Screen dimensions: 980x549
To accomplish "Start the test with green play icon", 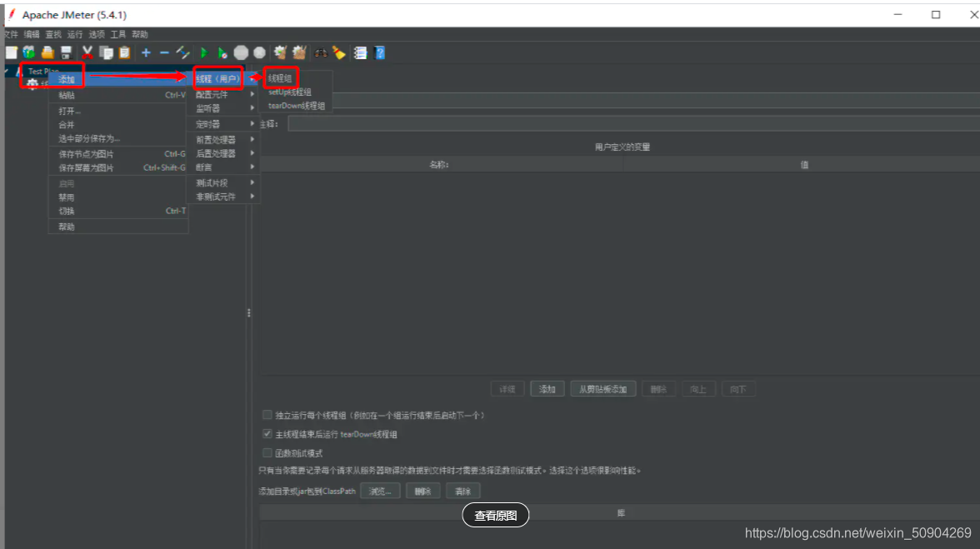I will click(x=203, y=52).
